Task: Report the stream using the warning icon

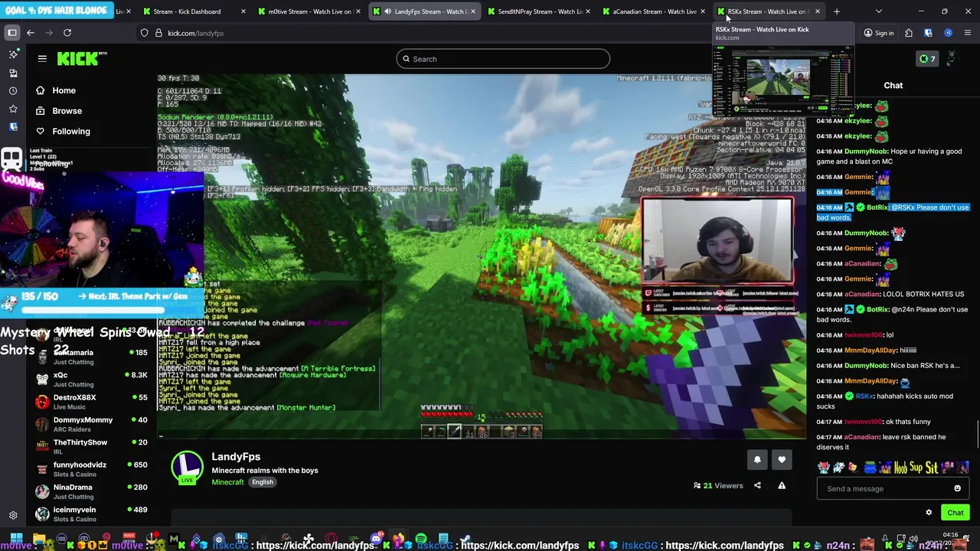Action: coord(782,485)
